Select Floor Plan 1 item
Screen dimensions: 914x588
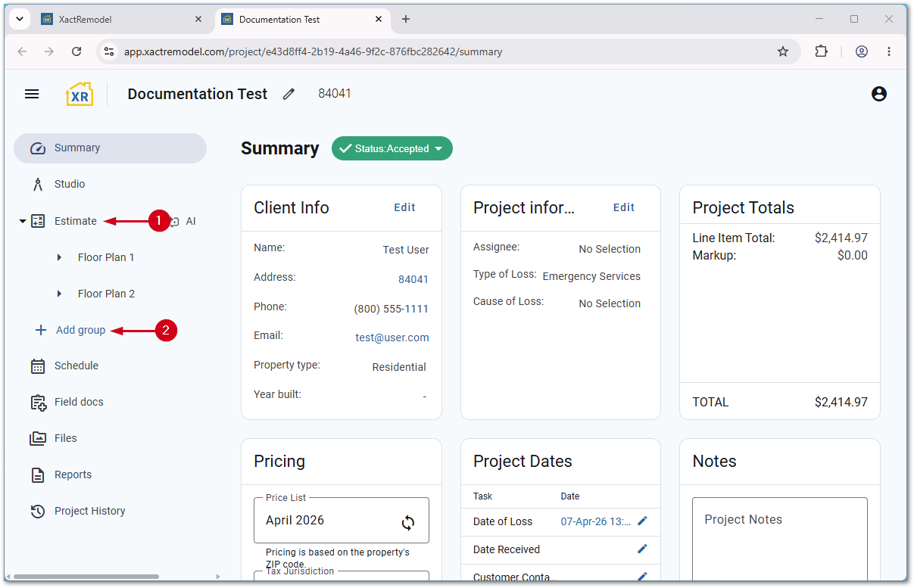[106, 257]
